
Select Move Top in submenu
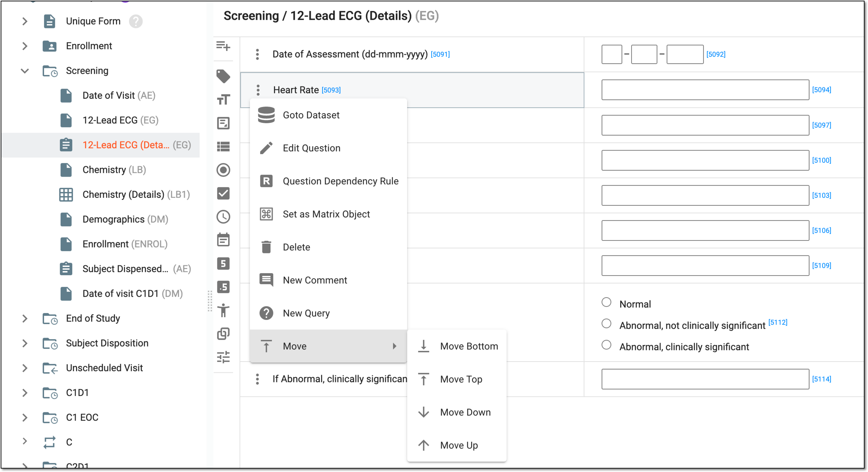[x=457, y=379]
